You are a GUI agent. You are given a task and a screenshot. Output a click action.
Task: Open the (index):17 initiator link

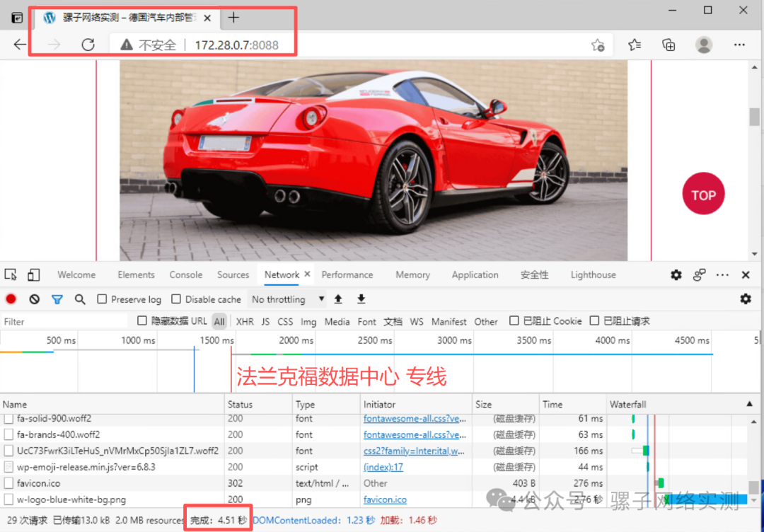[x=383, y=467]
